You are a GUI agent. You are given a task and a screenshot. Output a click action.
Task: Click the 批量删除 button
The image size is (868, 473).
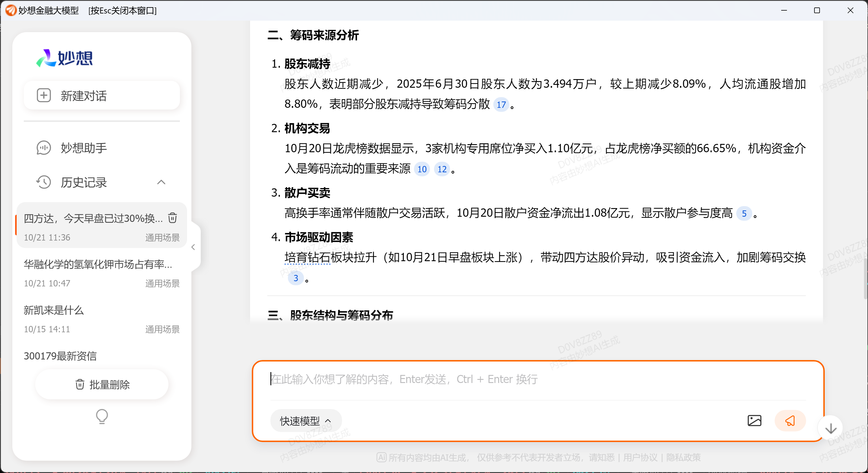102,384
